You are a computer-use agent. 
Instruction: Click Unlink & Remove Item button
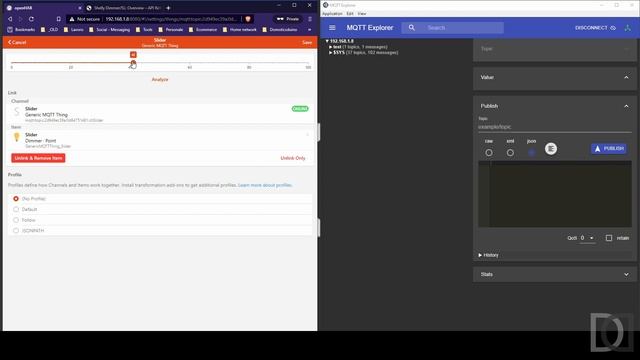pyautogui.click(x=38, y=158)
